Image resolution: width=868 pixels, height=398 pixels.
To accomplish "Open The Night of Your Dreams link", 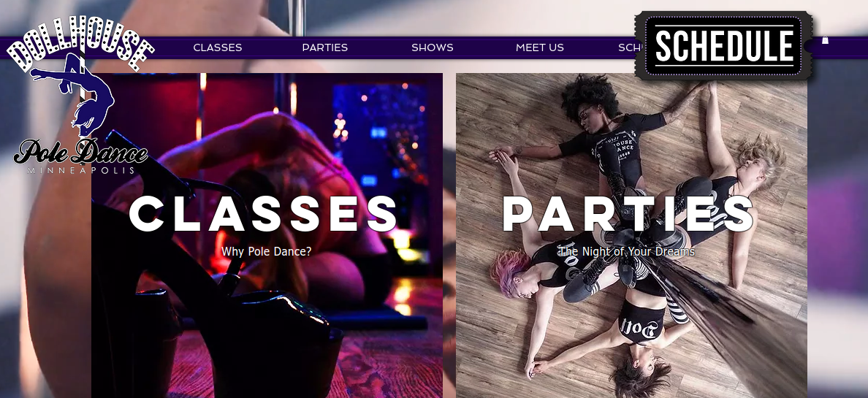I will [626, 252].
